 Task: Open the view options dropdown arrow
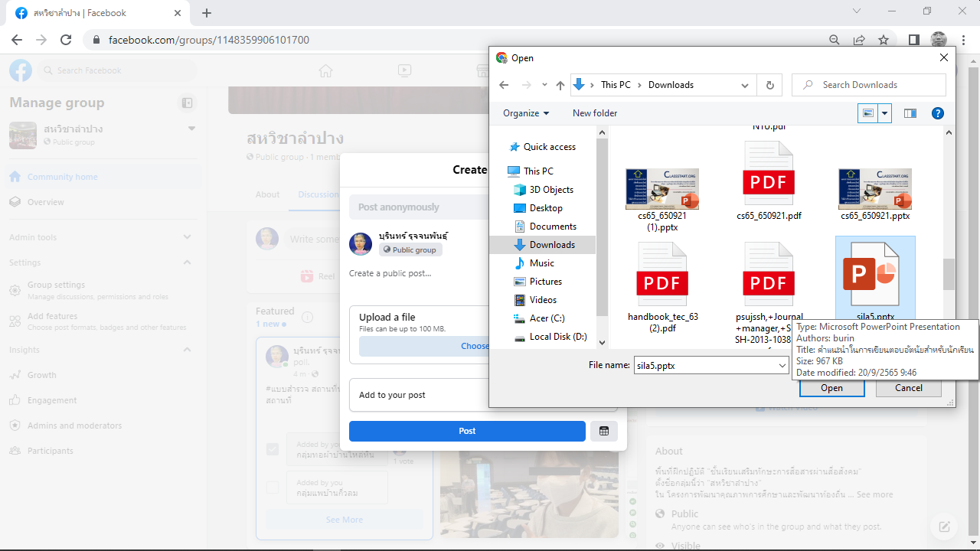885,113
